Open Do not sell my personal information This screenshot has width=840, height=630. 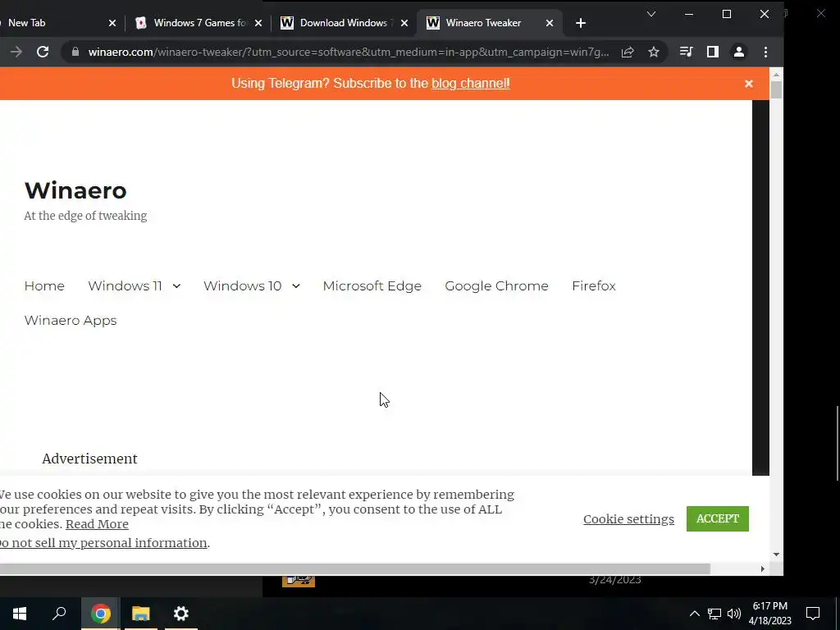pos(103,543)
